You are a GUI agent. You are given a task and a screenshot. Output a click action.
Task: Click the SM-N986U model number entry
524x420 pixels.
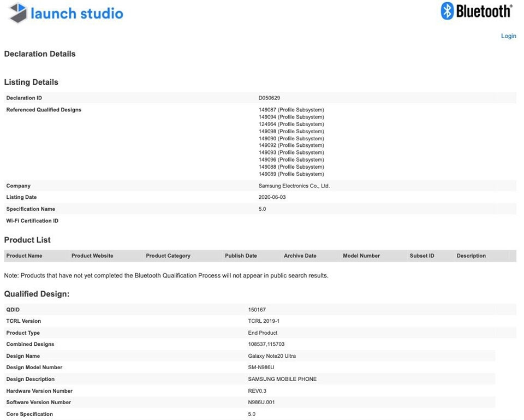pos(261,367)
